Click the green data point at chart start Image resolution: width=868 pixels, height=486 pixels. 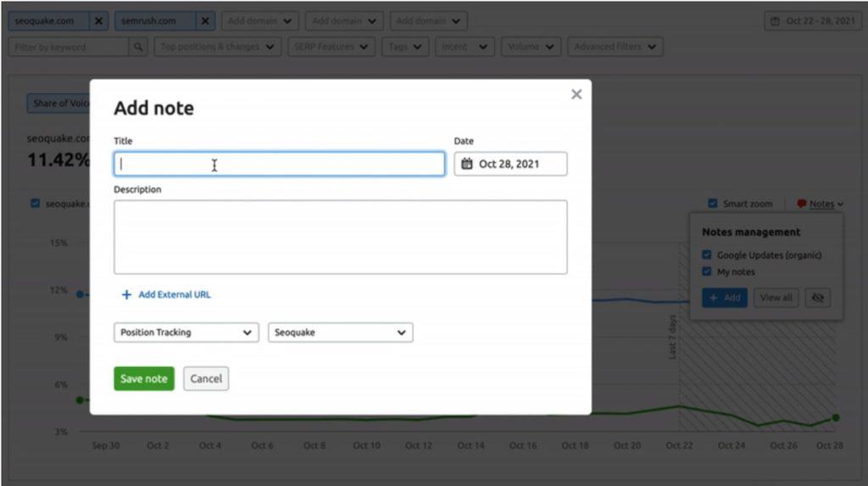[x=80, y=399]
